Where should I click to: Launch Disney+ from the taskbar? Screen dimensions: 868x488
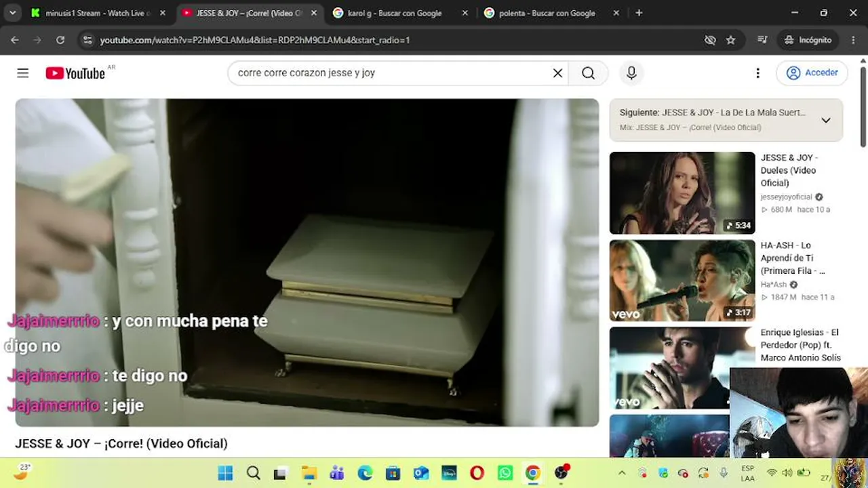449,473
